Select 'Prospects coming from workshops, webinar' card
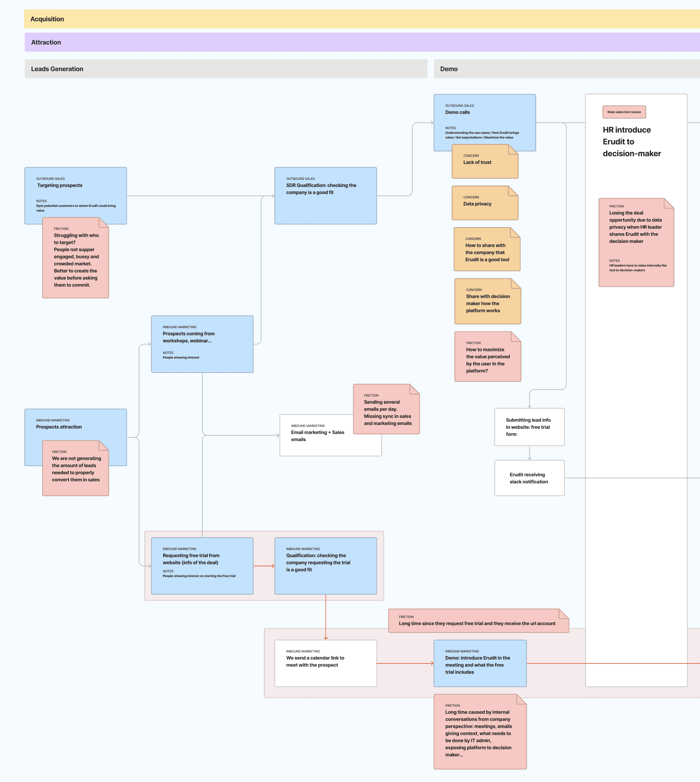The height and width of the screenshot is (782, 700). [x=202, y=344]
